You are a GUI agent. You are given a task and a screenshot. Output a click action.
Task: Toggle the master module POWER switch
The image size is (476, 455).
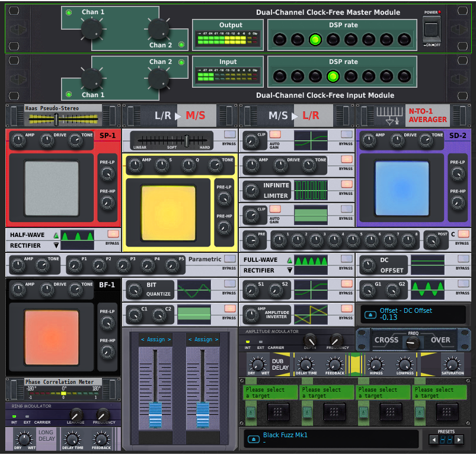431,28
